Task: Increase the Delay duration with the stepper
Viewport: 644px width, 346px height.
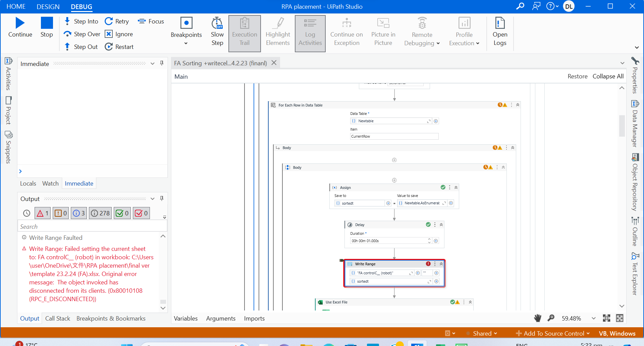Action: click(x=429, y=239)
